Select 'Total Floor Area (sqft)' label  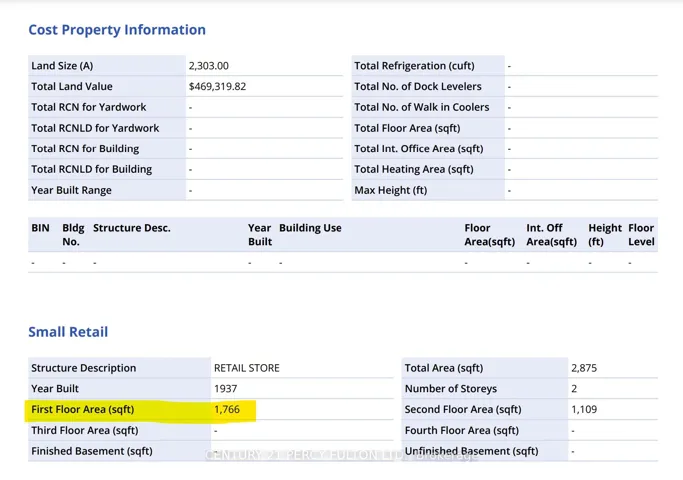pos(407,128)
